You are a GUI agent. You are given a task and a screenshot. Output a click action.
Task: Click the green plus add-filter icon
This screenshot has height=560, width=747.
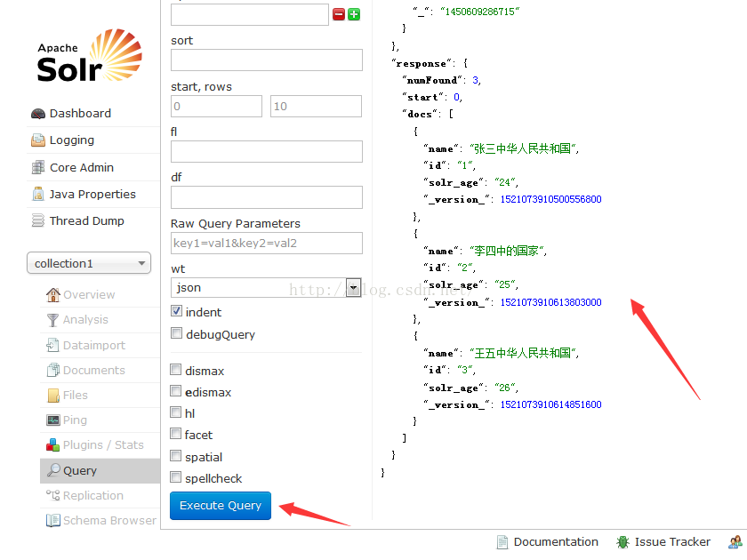[x=354, y=14]
